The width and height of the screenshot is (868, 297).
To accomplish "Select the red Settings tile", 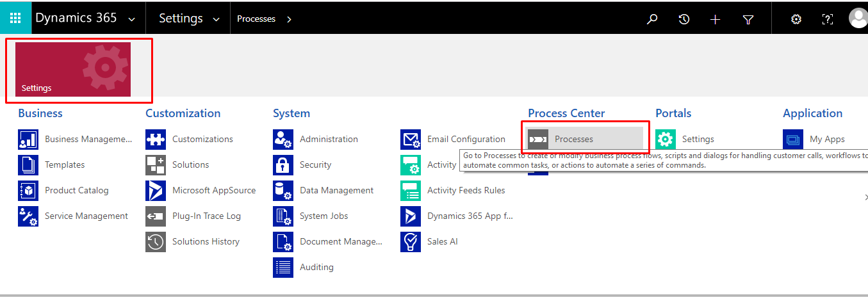I will (73, 69).
